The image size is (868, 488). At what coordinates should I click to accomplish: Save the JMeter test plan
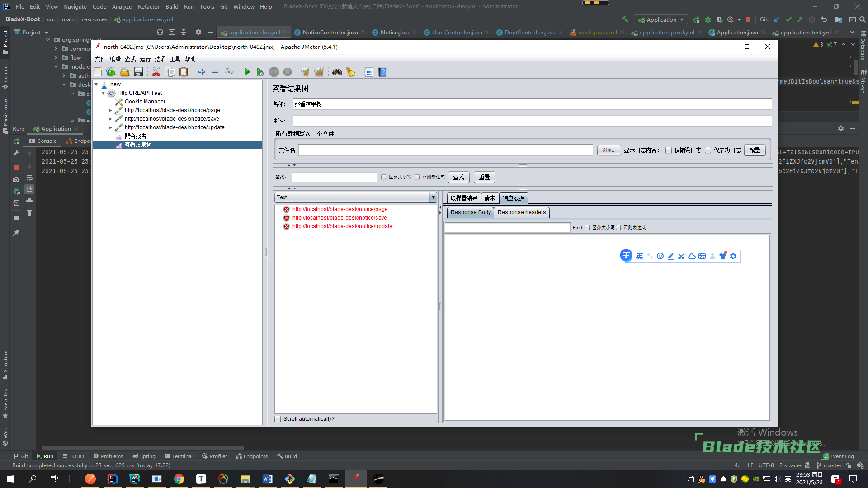click(x=138, y=72)
